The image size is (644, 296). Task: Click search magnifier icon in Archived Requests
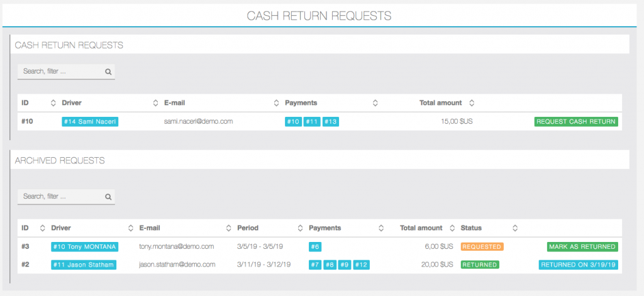(108, 197)
